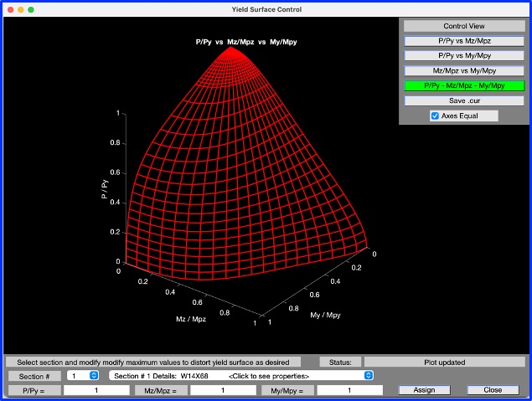Click the yellow minimize window button
Viewport: 532px width, 401px height.
(20, 9)
